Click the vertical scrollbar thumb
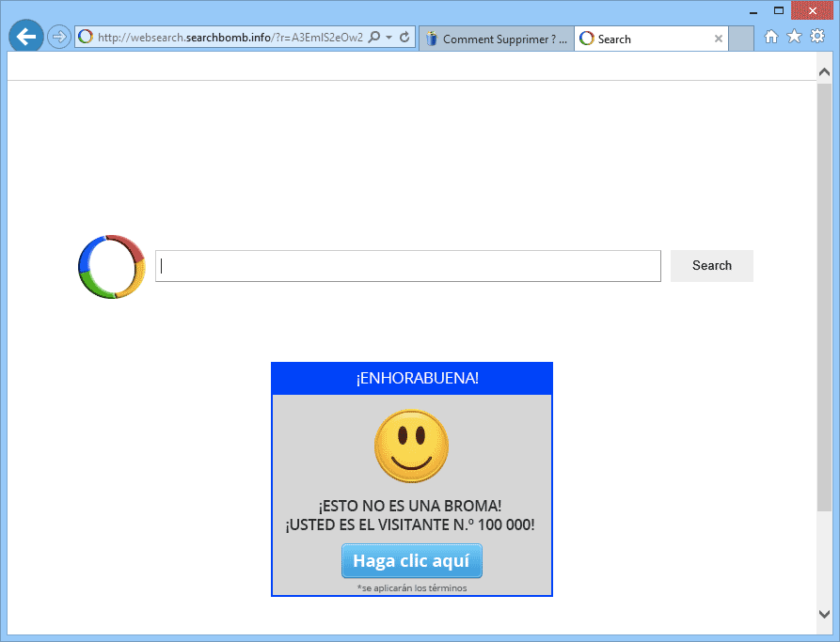The image size is (840, 642). pyautogui.click(x=824, y=297)
